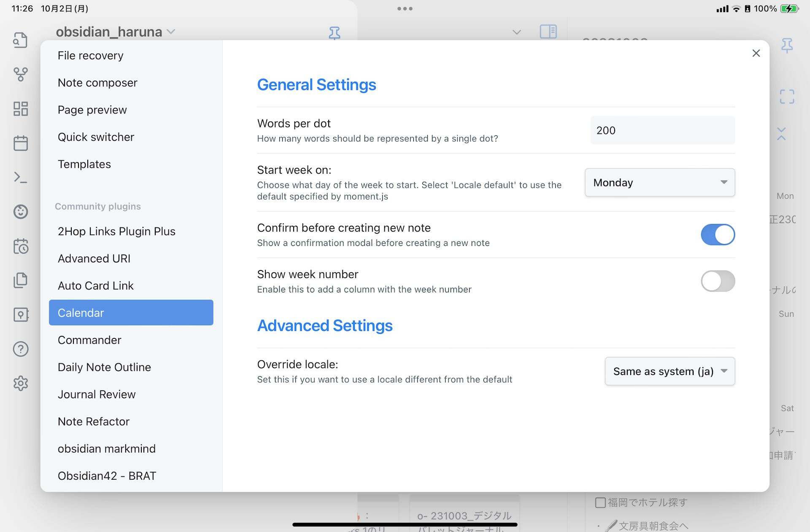Toggle the right sidebar panel icon
810x532 pixels.
pyautogui.click(x=548, y=32)
